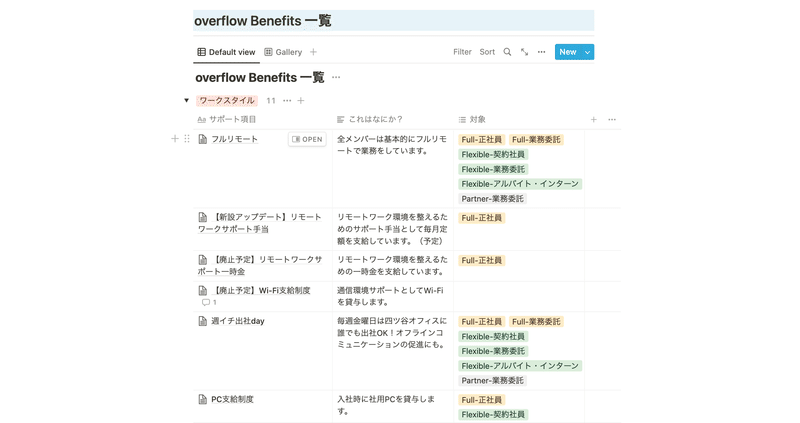800x423 pixels.
Task: Click page icon of PC支給制度 row
Action: point(203,399)
